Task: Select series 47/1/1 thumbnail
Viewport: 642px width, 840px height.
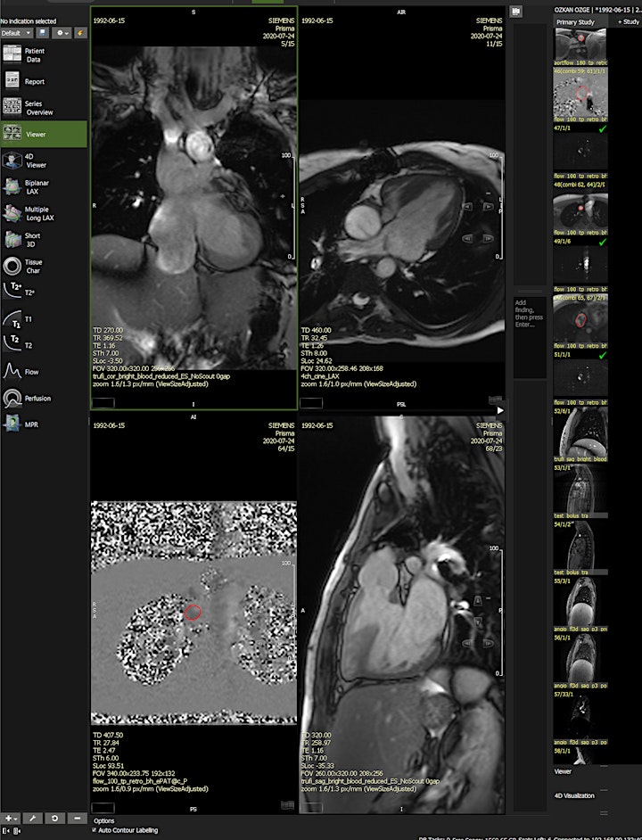Action: (x=580, y=152)
